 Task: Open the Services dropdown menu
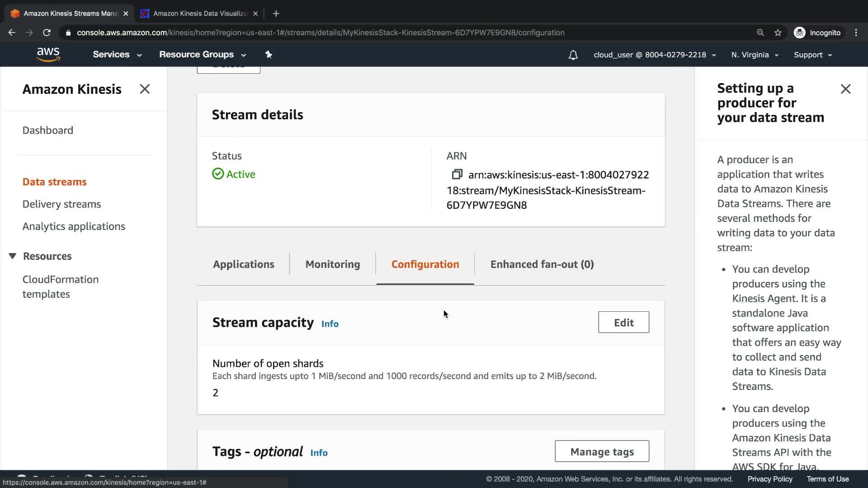tap(117, 55)
